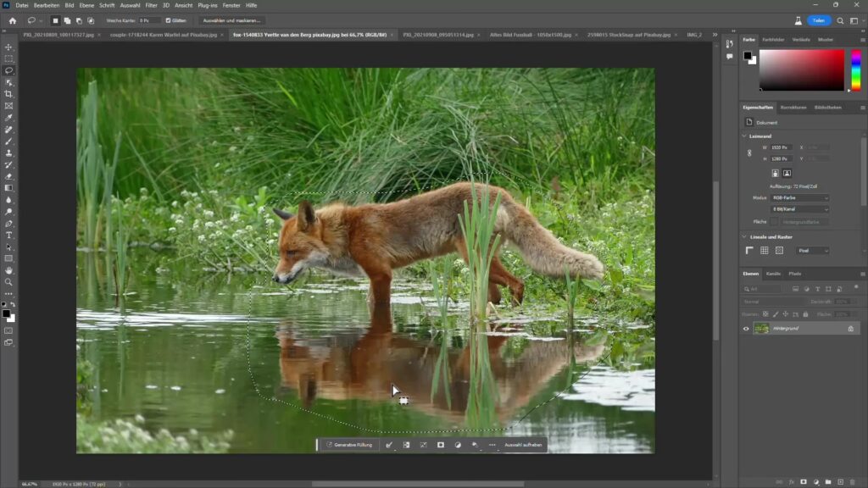Toggle the width-height link chain icon

pyautogui.click(x=748, y=153)
